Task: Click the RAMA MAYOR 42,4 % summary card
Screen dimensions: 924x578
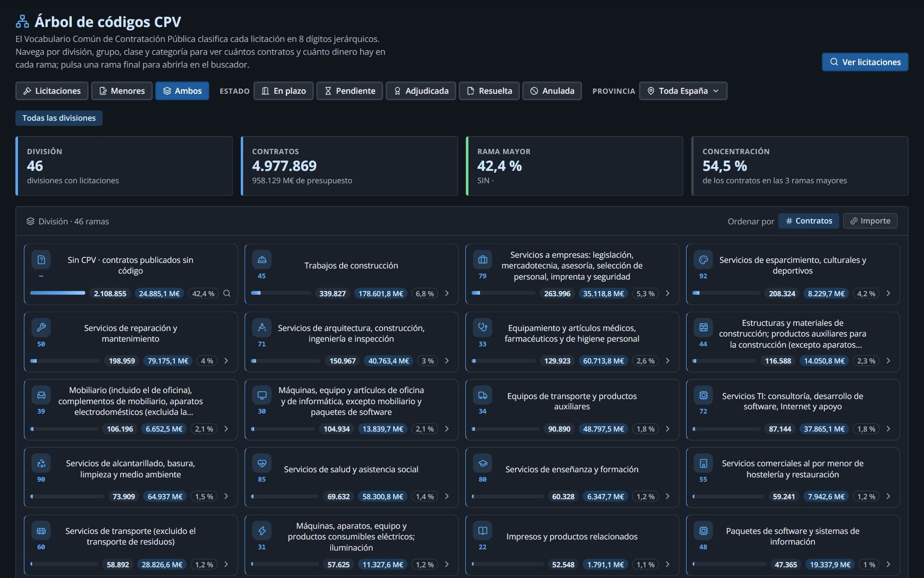Action: [575, 166]
